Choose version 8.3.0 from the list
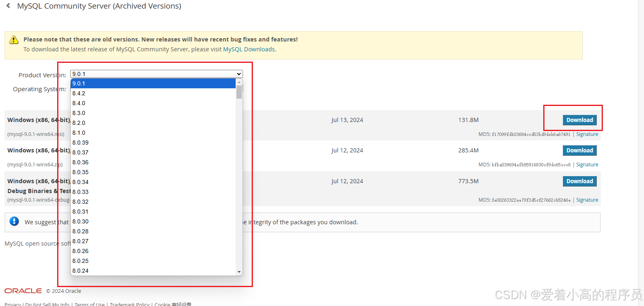Viewport: 644px width, 306px height. 153,113
